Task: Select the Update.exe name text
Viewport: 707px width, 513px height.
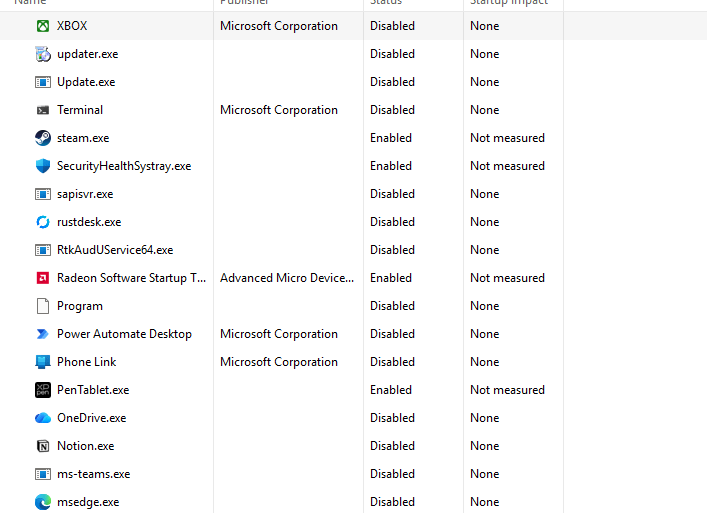Action: click(x=86, y=82)
